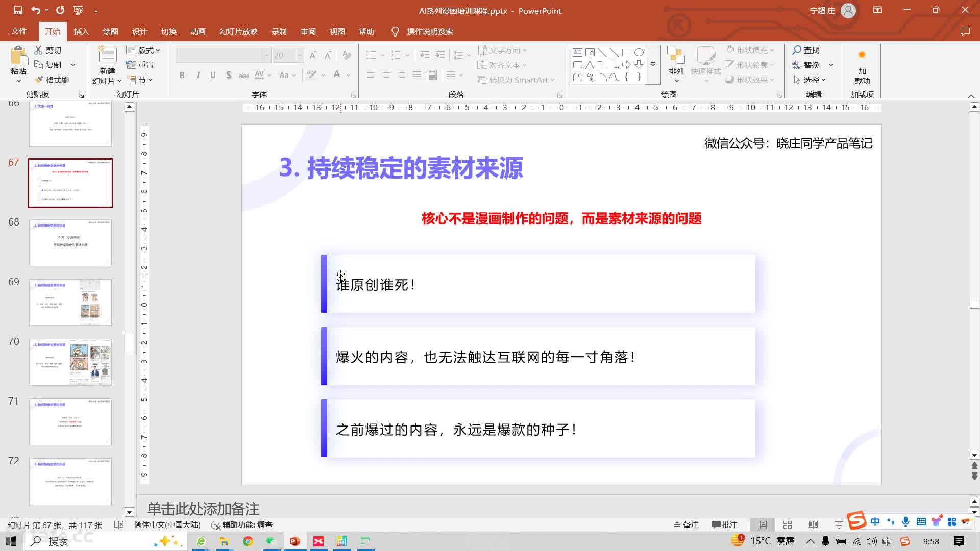
Task: Open Reading View from status bar
Action: coord(813,524)
